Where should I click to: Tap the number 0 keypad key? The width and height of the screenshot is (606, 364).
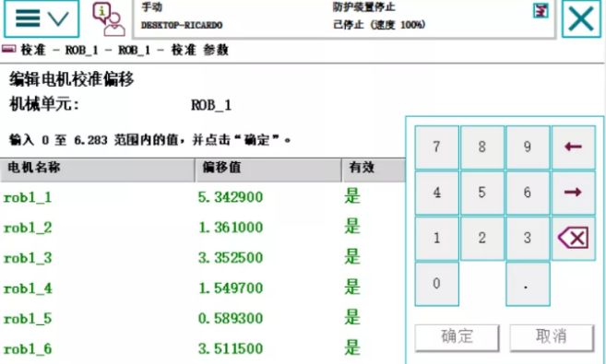436,284
